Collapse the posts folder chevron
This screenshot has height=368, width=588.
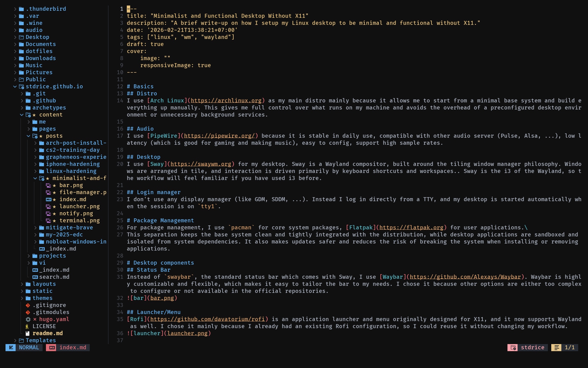[28, 136]
